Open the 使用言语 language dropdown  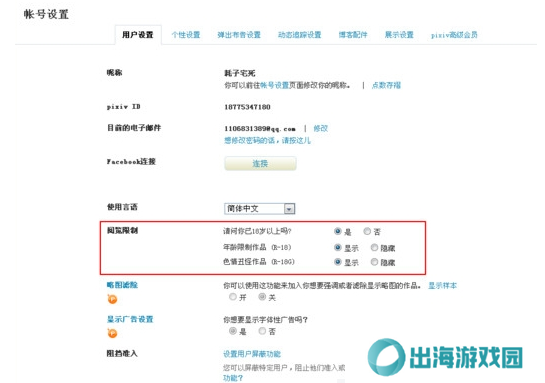click(x=260, y=209)
